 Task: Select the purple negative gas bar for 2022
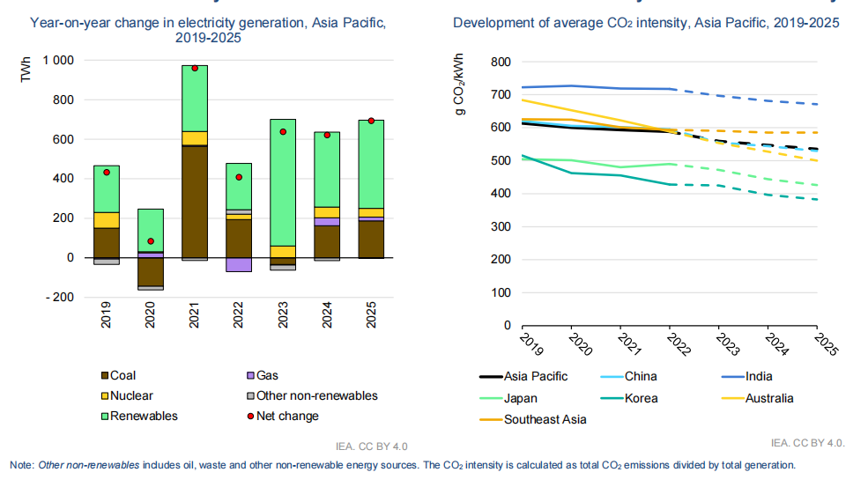(239, 264)
